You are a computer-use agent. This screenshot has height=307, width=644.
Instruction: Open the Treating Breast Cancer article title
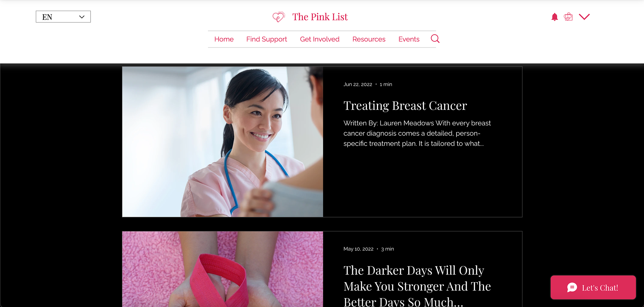(405, 106)
